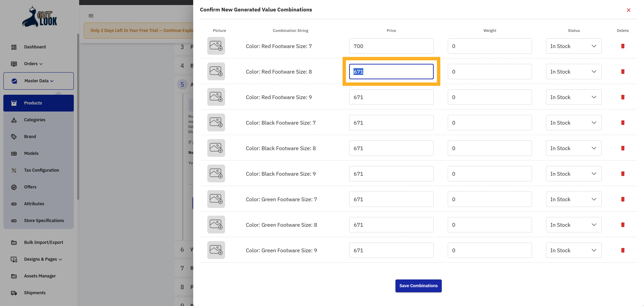
Task: Click price field for Red Footware Size 9
Action: click(391, 97)
